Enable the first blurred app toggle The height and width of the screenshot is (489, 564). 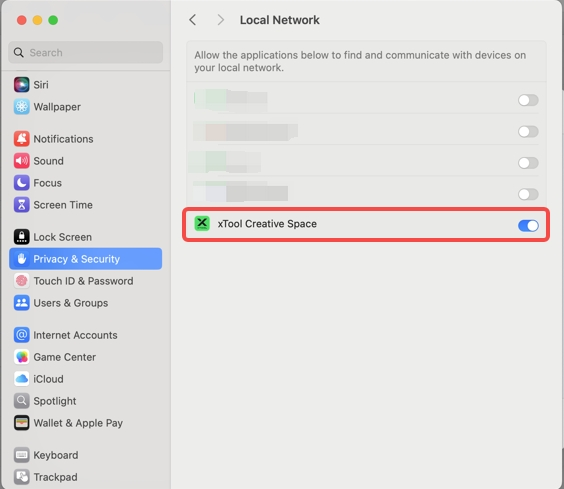[x=528, y=100]
